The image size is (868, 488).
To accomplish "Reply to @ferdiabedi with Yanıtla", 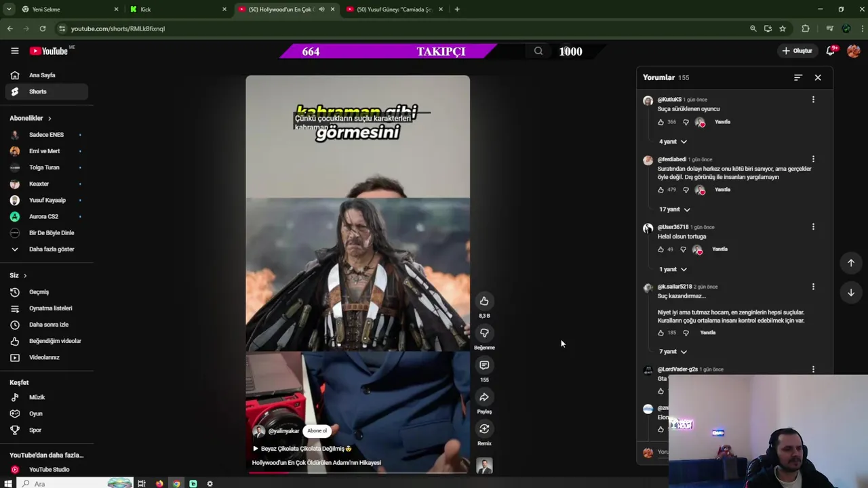I will point(722,190).
